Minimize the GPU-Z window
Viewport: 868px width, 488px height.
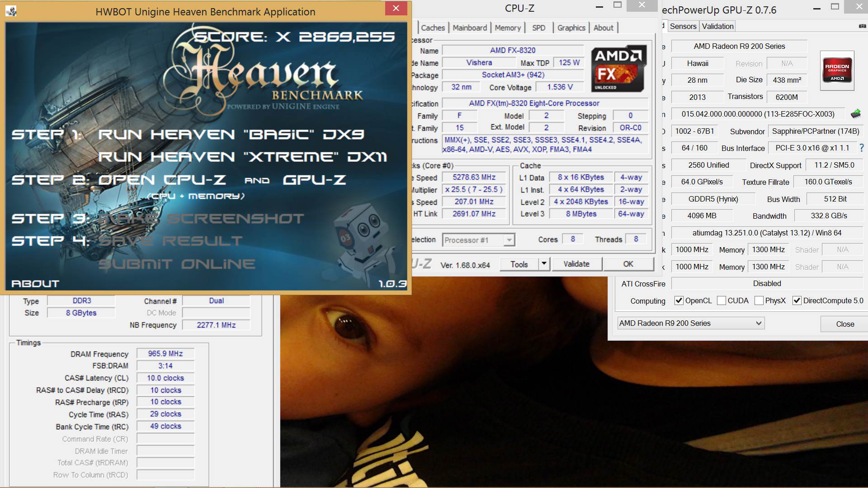pyautogui.click(x=816, y=8)
